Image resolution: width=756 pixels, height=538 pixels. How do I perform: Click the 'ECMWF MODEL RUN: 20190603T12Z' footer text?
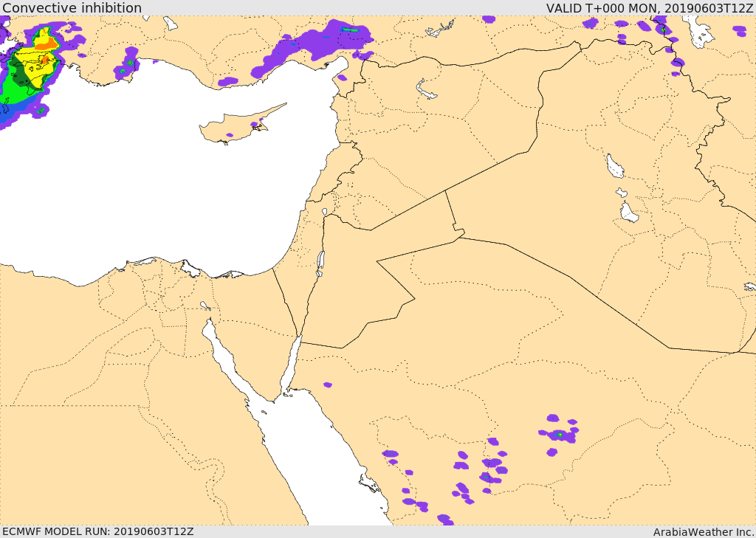[x=98, y=531]
